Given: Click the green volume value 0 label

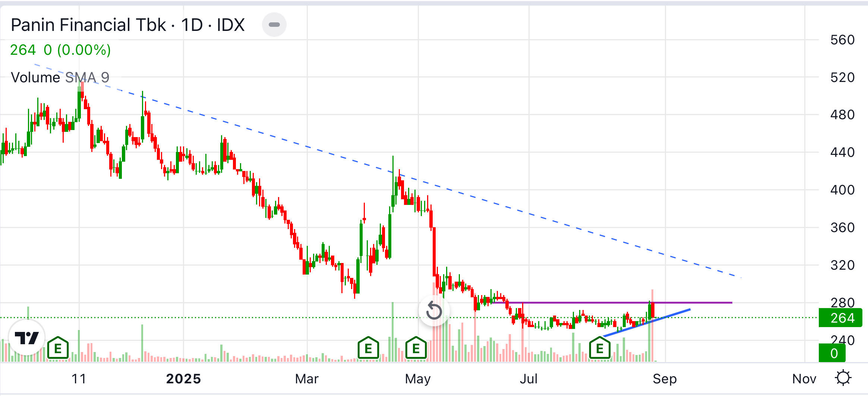Looking at the screenshot, I should click(832, 353).
